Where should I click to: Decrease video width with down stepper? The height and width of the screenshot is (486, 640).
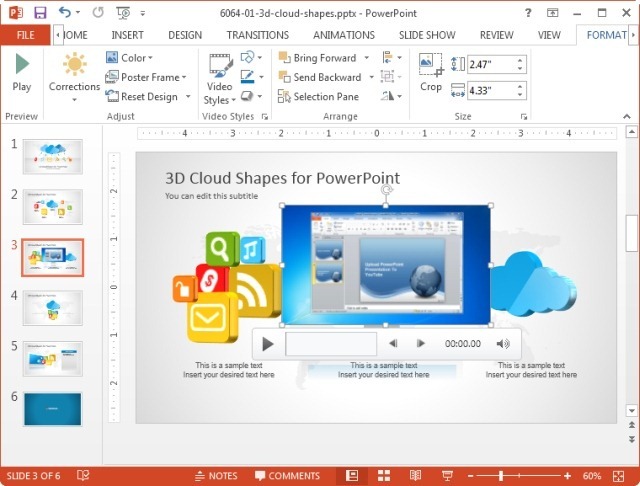[x=520, y=95]
